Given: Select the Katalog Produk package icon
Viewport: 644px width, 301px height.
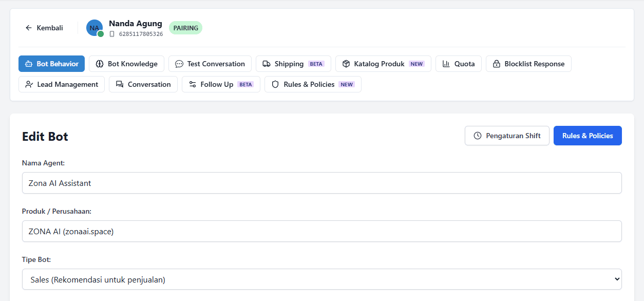Looking at the screenshot, I should point(346,64).
